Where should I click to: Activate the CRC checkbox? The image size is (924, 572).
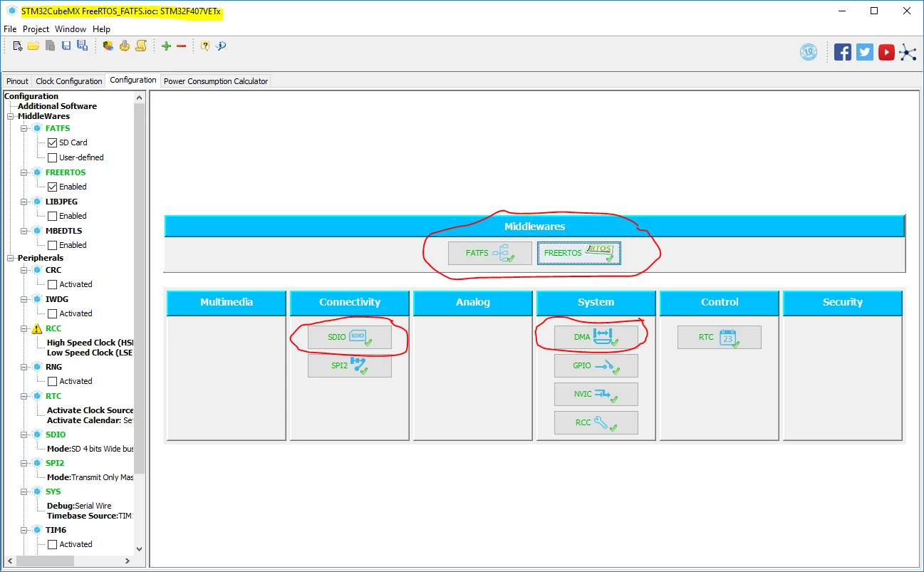coord(52,284)
